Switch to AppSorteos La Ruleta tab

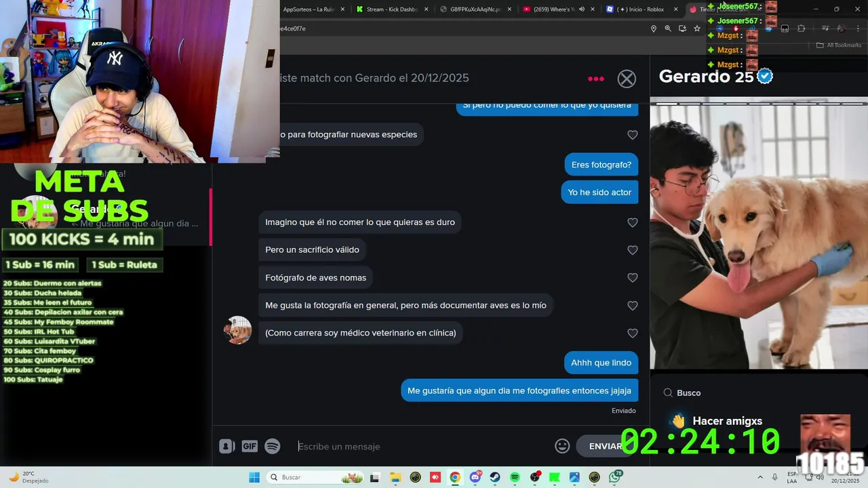(309, 9)
